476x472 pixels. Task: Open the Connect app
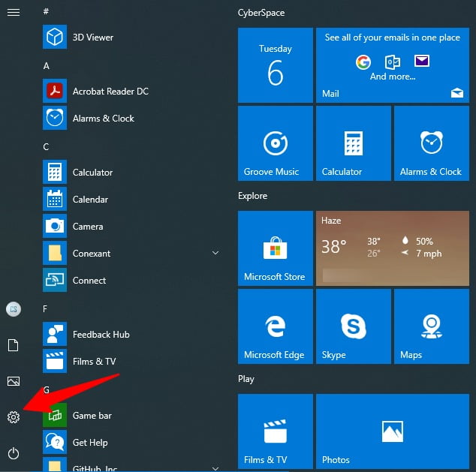click(131, 280)
